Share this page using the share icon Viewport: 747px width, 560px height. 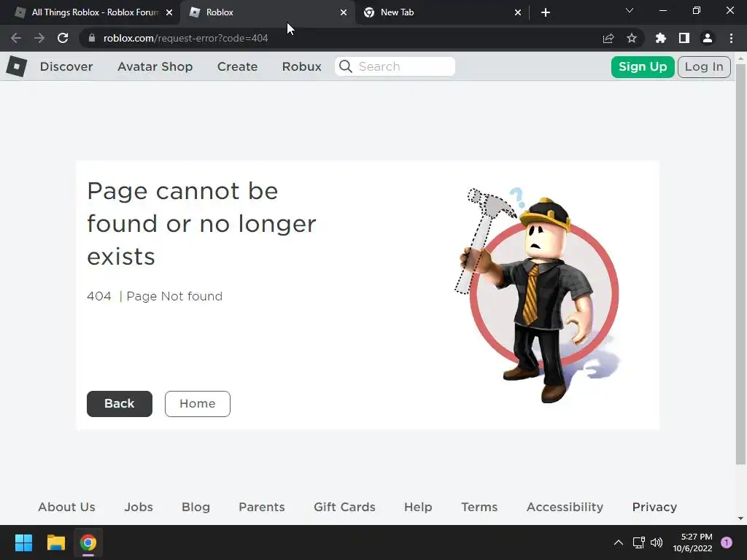[x=608, y=38]
